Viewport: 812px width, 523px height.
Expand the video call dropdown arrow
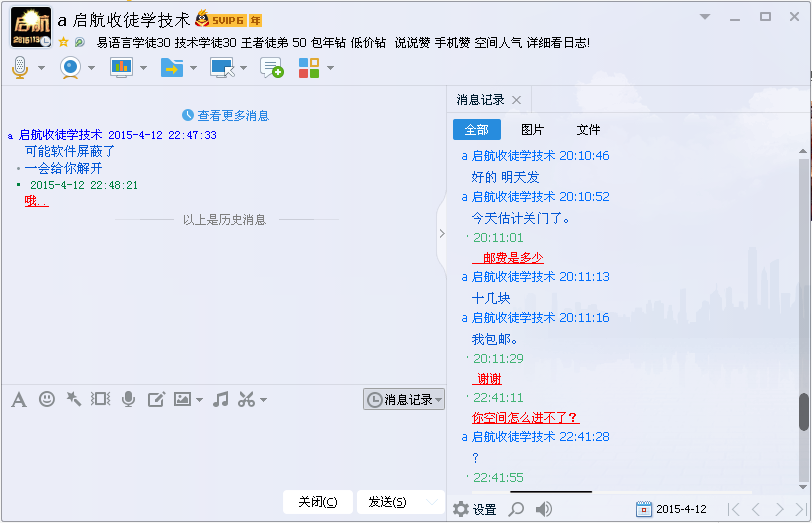pyautogui.click(x=91, y=68)
